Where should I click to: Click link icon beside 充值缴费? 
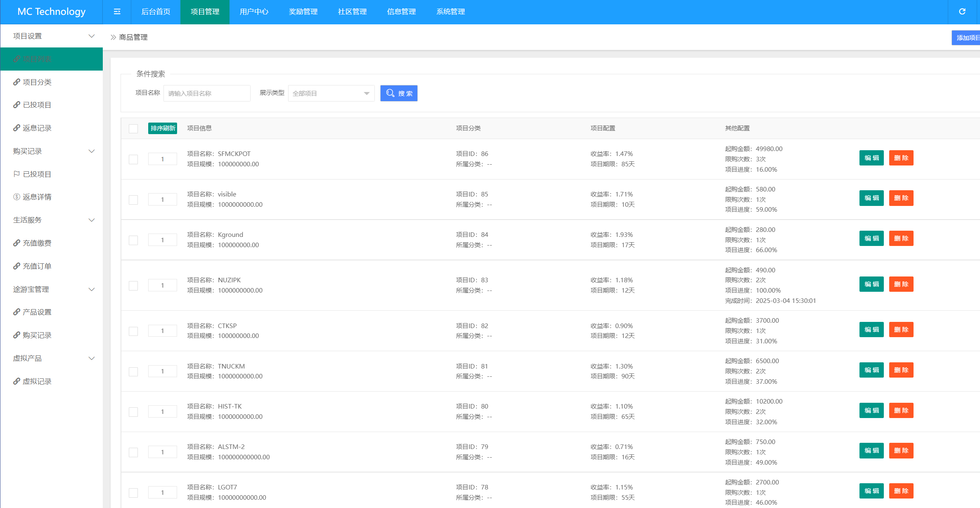click(17, 243)
